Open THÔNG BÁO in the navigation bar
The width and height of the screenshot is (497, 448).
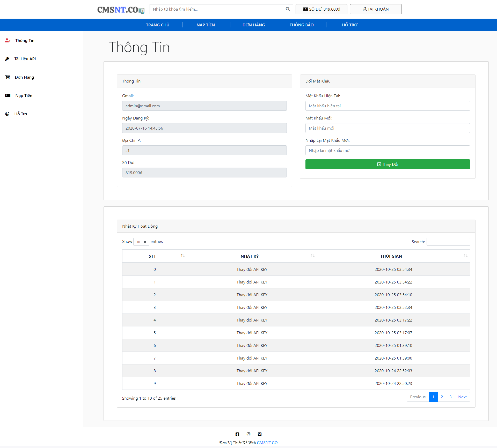[x=302, y=25]
